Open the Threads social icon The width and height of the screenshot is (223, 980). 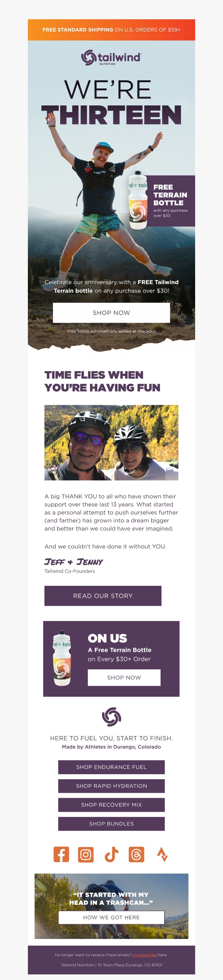pos(136,855)
